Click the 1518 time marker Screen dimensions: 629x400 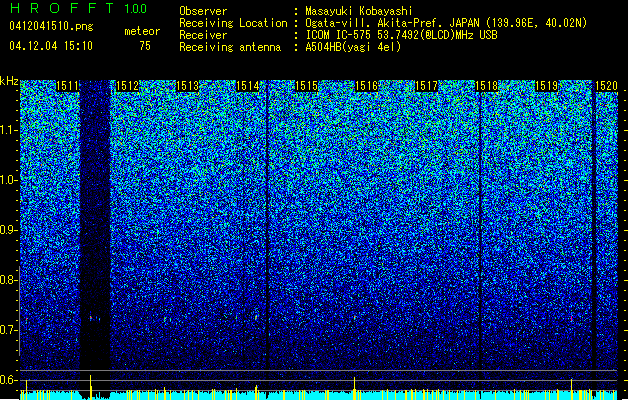(x=486, y=86)
